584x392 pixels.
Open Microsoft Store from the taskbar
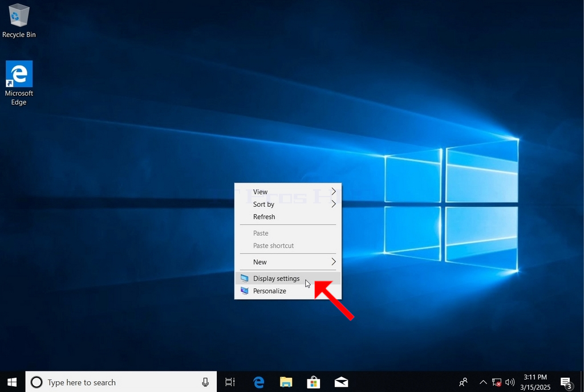pyautogui.click(x=314, y=382)
